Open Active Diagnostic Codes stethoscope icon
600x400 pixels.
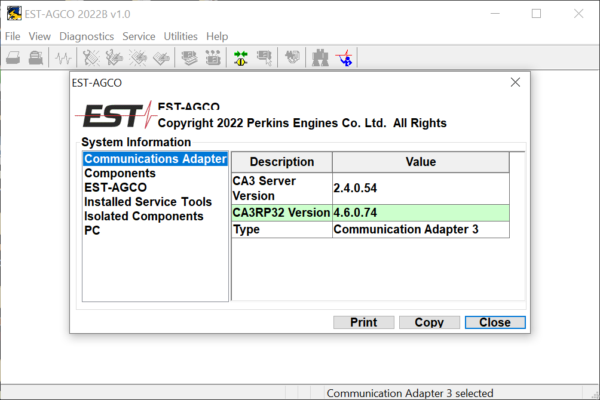[x=91, y=58]
